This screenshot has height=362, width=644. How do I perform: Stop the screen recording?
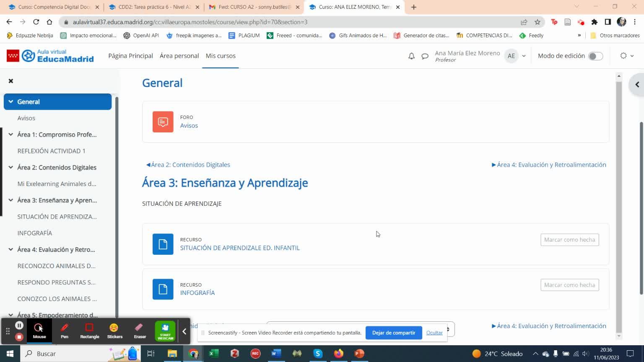[x=19, y=337]
